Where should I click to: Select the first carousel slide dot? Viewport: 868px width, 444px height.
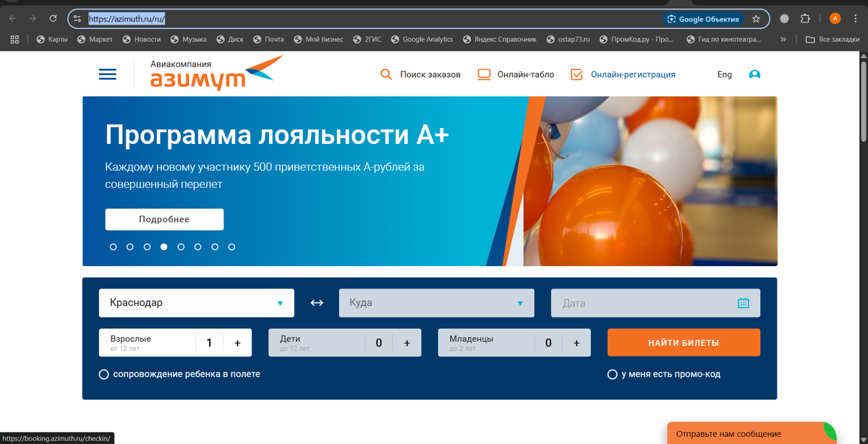[113, 247]
